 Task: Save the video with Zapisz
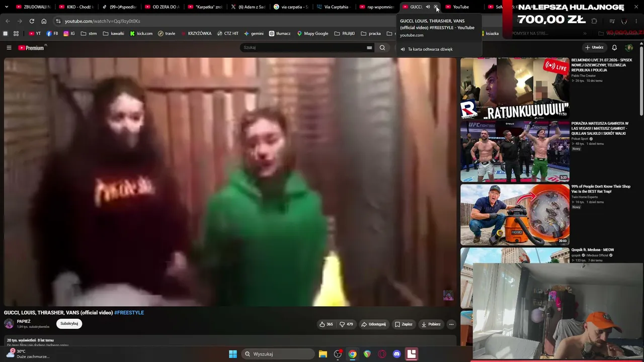404,324
